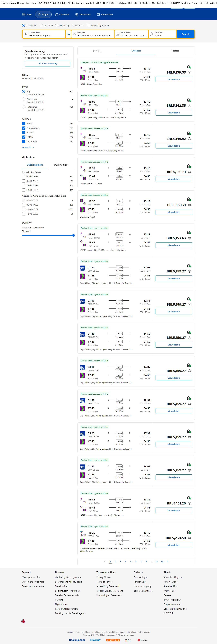Click the swap origin and destination arrows icon

click(68, 34)
